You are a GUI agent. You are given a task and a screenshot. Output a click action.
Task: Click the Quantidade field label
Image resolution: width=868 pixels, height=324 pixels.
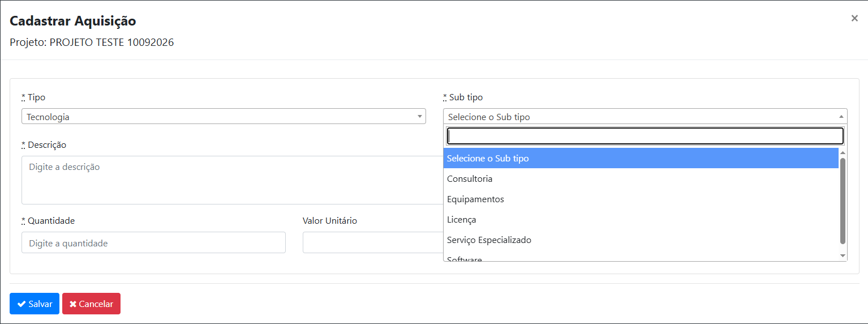48,221
